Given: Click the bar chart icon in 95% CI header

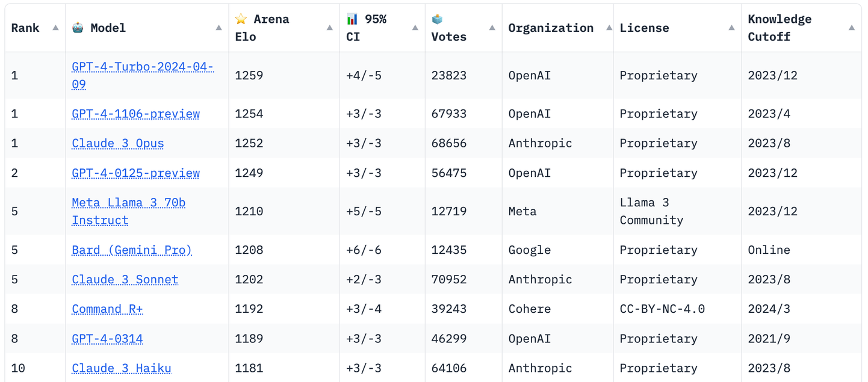Looking at the screenshot, I should pos(352,19).
